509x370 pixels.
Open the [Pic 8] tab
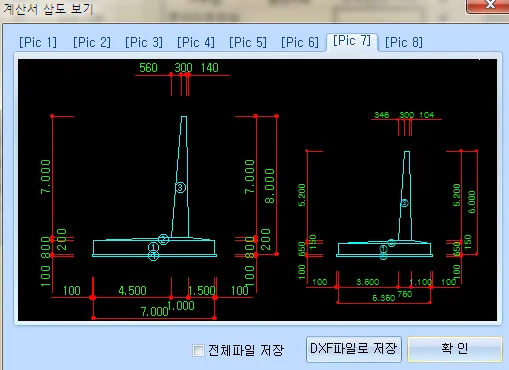pyautogui.click(x=404, y=43)
